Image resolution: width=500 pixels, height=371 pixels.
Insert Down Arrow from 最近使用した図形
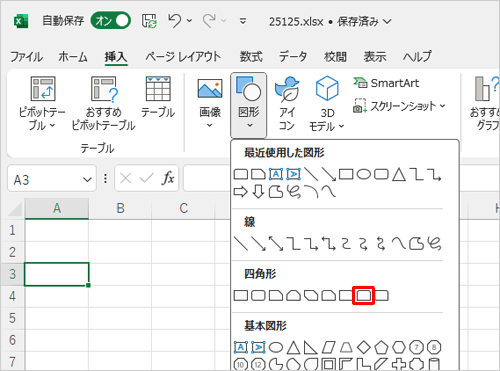258,192
